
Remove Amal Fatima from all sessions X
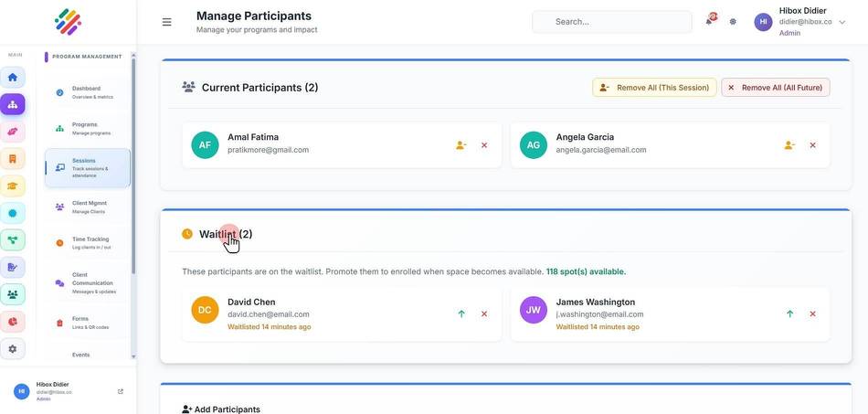pos(484,145)
